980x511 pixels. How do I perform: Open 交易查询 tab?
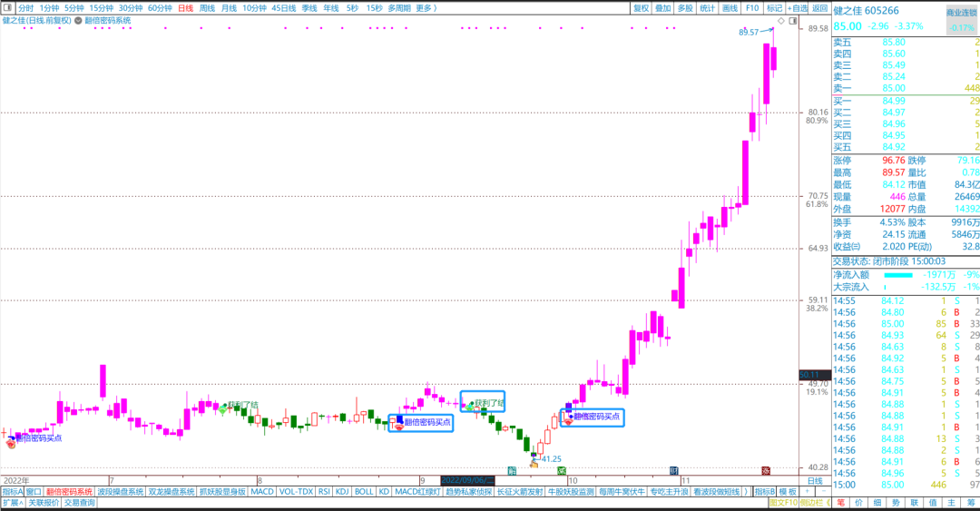[x=79, y=503]
